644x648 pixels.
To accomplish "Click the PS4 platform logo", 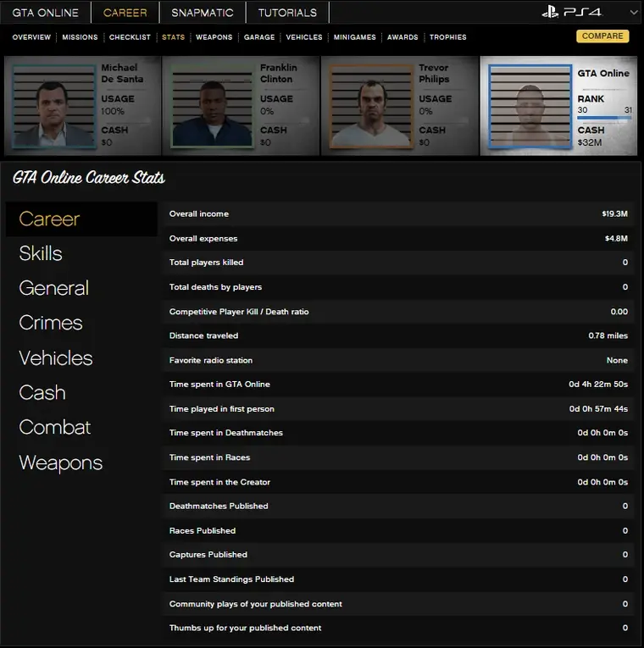I will click(572, 13).
